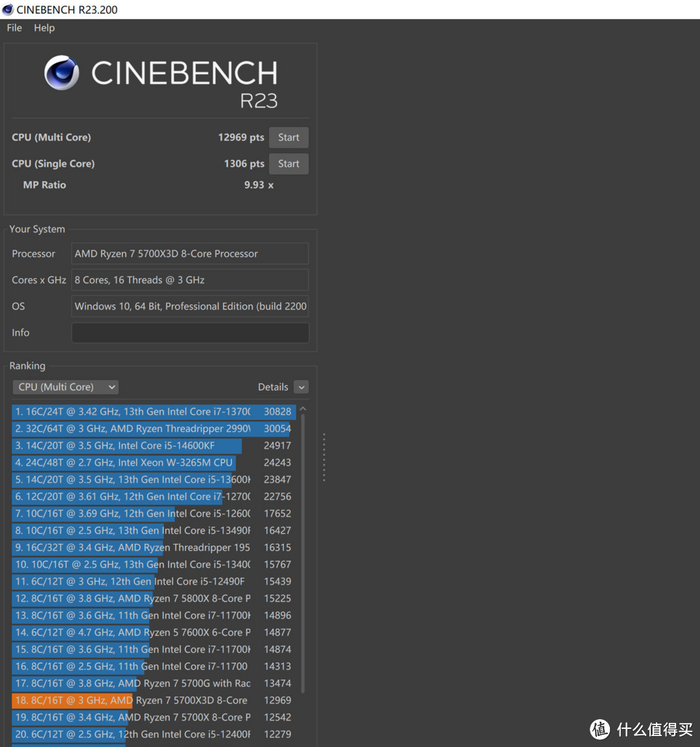Viewport: 700px width, 747px height.
Task: Start the CPU Multi Core test
Action: coord(288,137)
